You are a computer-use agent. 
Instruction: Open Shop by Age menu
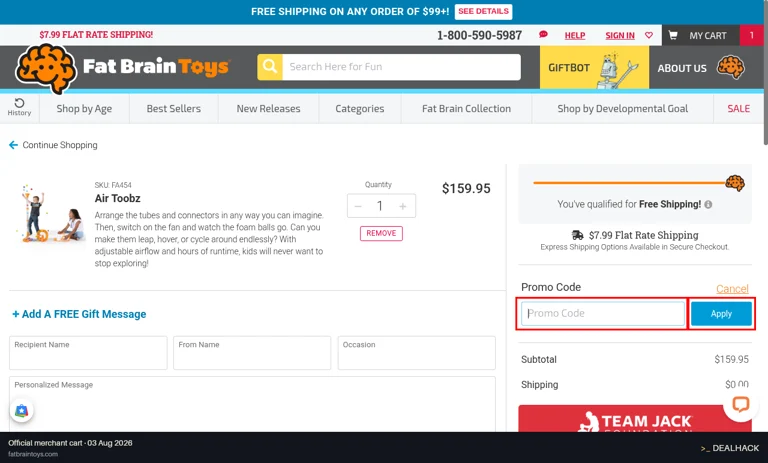click(84, 109)
